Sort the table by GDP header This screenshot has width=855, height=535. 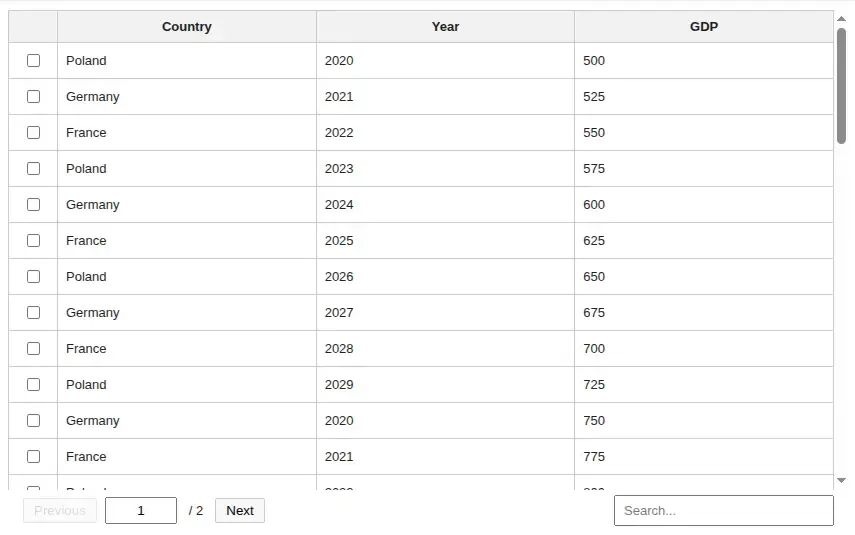click(704, 27)
